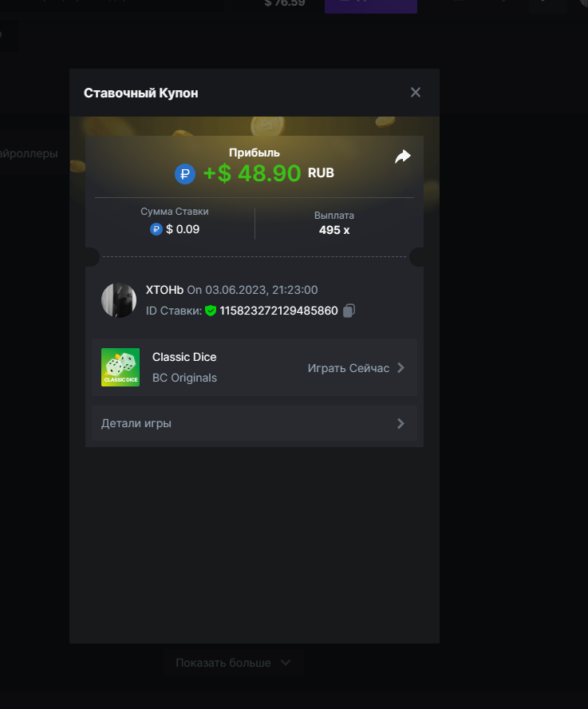Image resolution: width=588 pixels, height=709 pixels.
Task: Expand the Показать больше dropdown chevron
Action: [286, 663]
